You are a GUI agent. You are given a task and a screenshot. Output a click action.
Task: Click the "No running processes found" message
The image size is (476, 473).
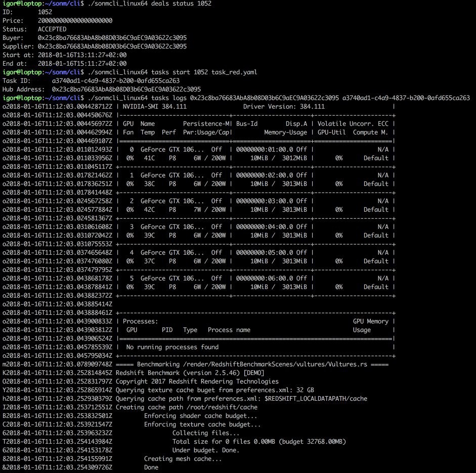172,347
